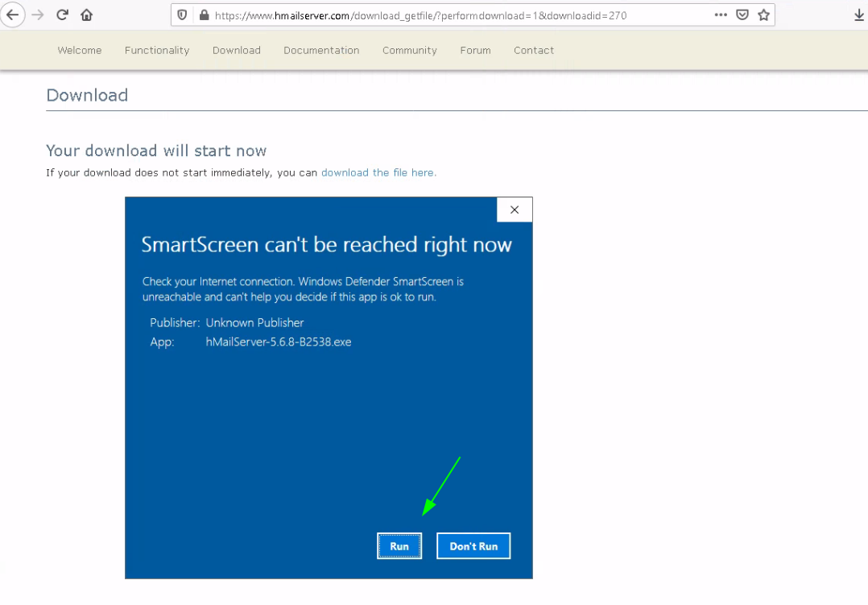Click the 'Publisher:' label

(x=175, y=323)
